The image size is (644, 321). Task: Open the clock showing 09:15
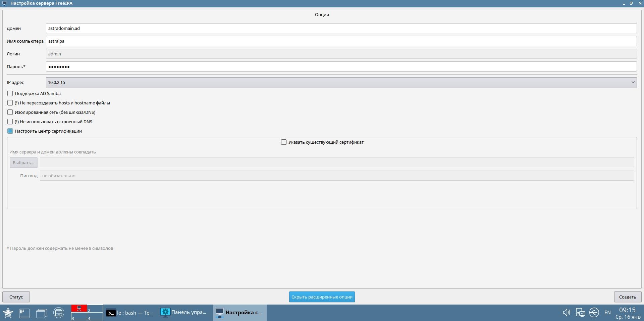pyautogui.click(x=628, y=313)
